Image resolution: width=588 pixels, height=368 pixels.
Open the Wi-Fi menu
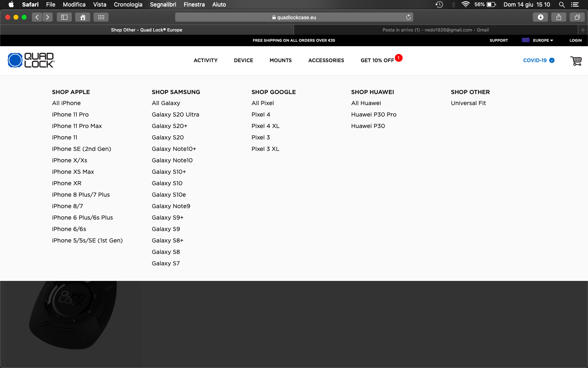point(465,4)
